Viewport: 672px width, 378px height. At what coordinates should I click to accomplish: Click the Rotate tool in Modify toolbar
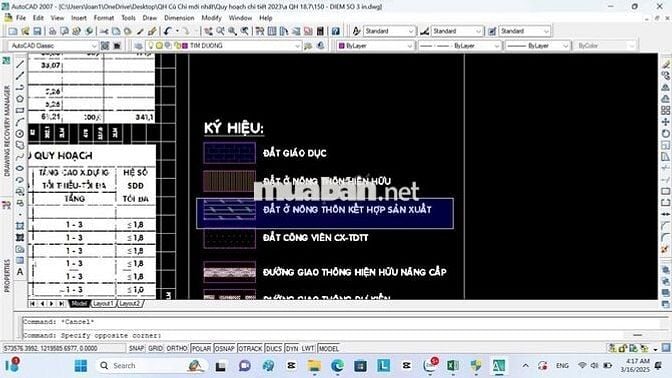666,134
